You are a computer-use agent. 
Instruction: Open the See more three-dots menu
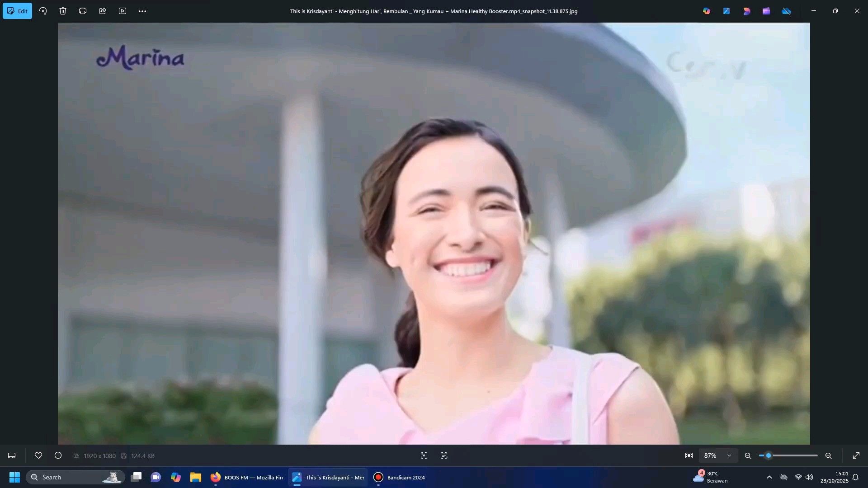point(142,11)
